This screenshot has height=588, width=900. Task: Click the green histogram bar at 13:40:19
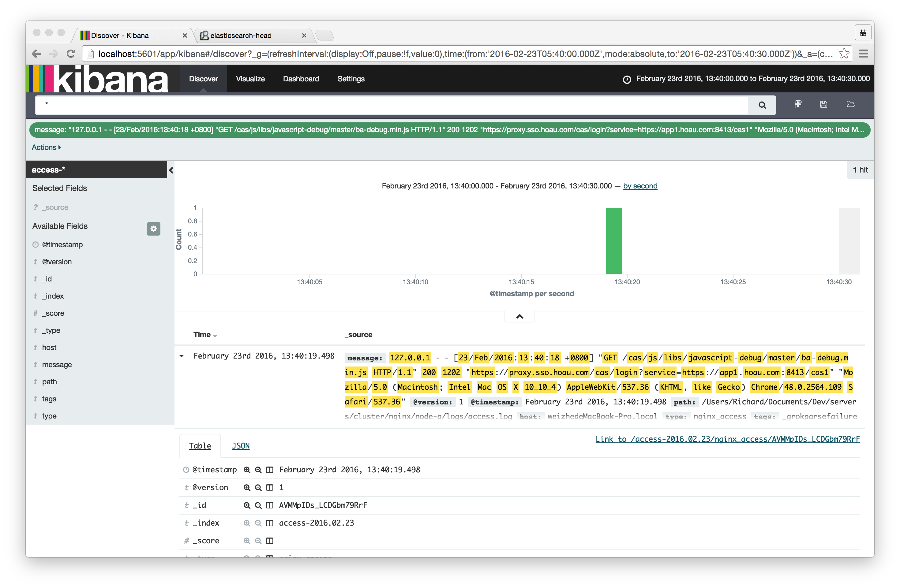pyautogui.click(x=614, y=241)
